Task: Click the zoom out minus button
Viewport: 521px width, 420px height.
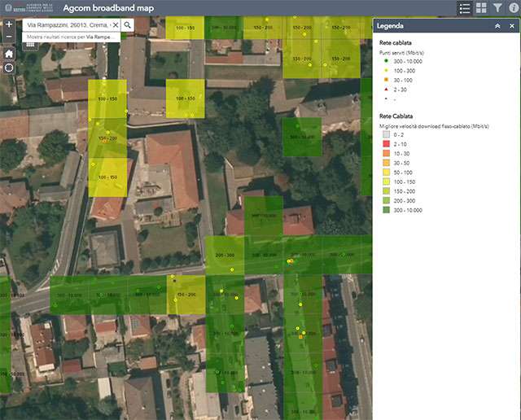Action: pyautogui.click(x=9, y=37)
